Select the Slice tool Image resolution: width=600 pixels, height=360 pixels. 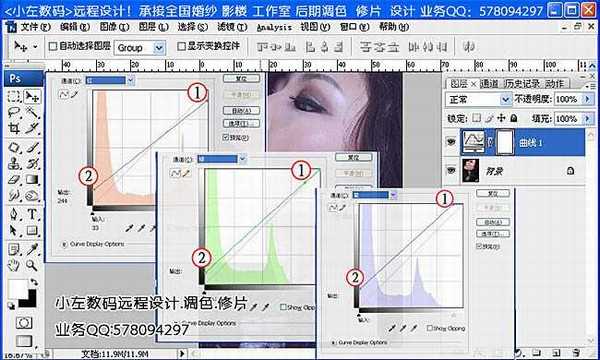(x=32, y=128)
